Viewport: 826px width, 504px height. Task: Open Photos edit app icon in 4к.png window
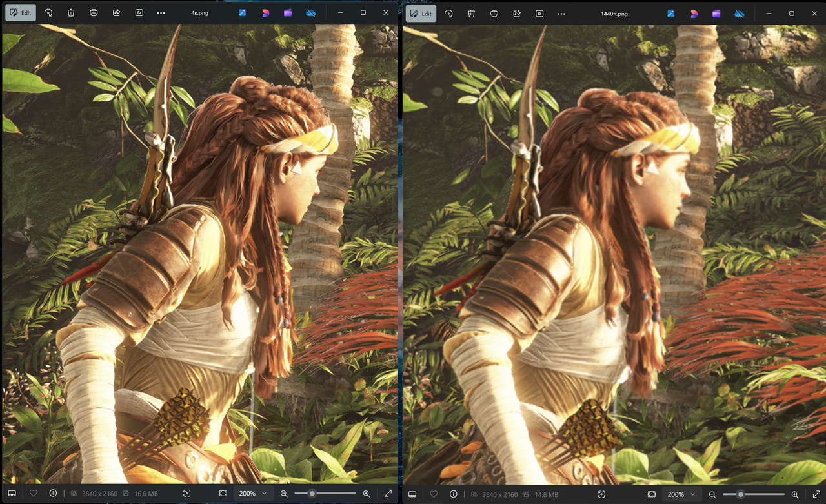[x=243, y=13]
